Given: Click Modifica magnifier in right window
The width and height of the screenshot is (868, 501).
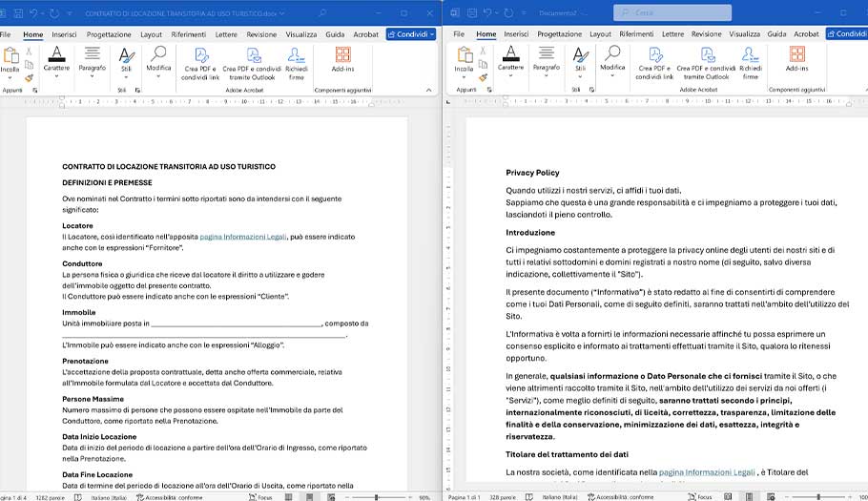Looking at the screenshot, I should (x=612, y=61).
